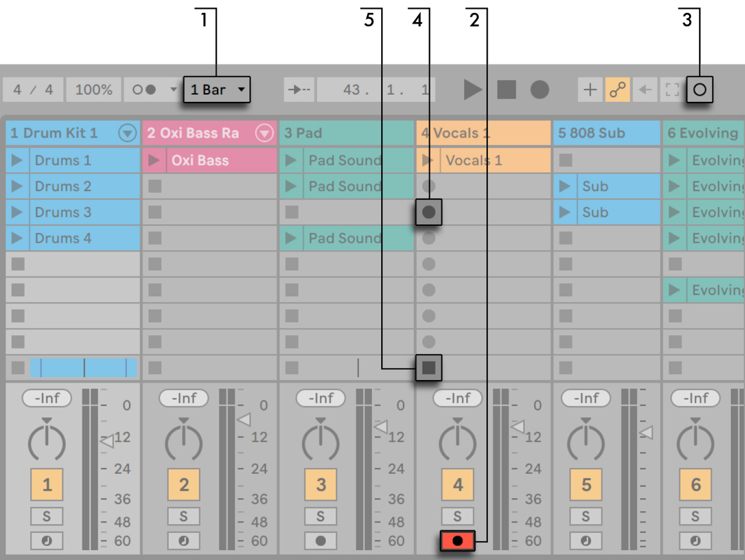Open the 1 Bar quantization dropdown
745x560 pixels.
(216, 89)
